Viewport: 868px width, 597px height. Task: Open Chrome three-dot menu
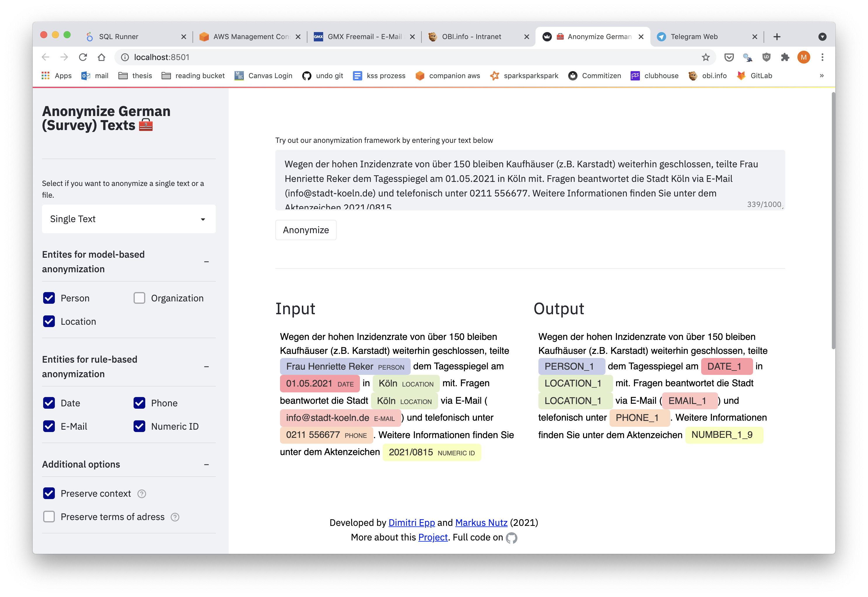822,57
